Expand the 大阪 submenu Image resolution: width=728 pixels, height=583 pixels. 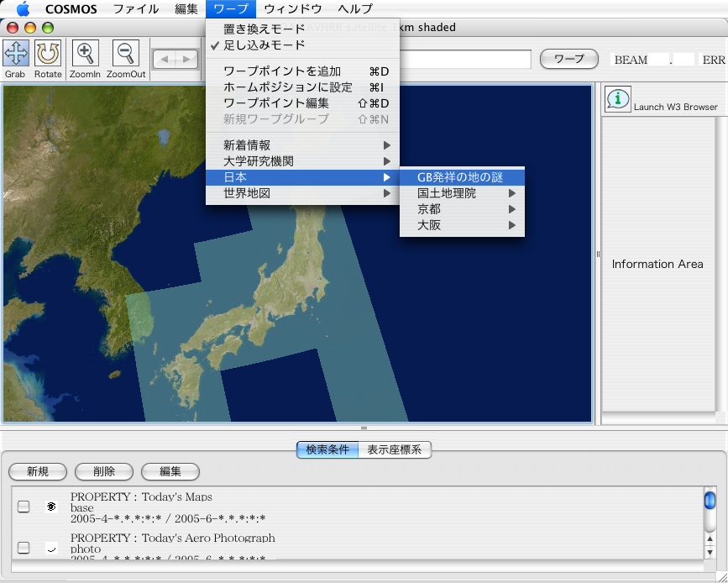click(462, 225)
